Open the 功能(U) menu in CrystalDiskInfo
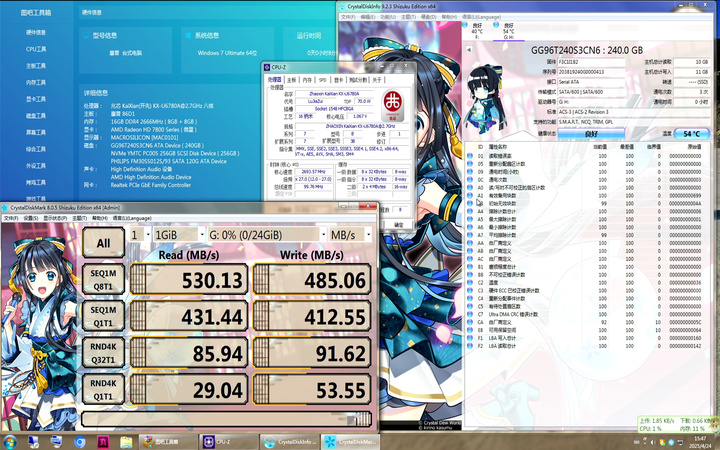720x450 pixels. point(388,17)
